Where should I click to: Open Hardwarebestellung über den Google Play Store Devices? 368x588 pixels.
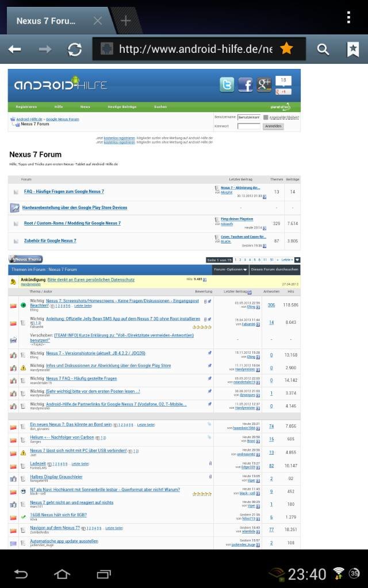[x=75, y=208]
